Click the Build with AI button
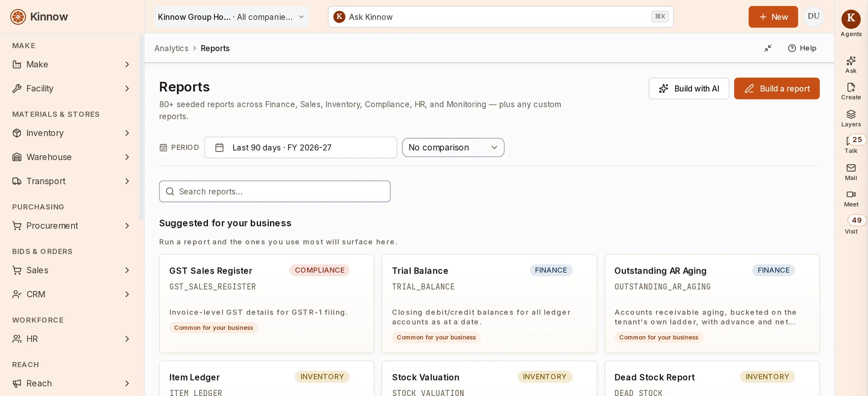Screen dimensions: 868x396 [x=689, y=89]
